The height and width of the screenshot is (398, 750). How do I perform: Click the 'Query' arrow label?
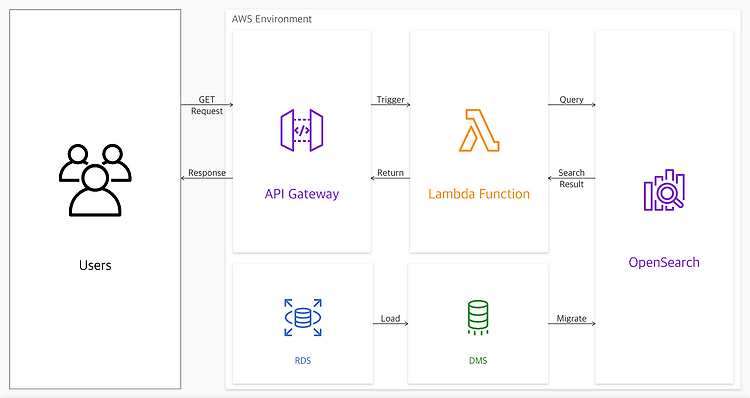tap(572, 100)
